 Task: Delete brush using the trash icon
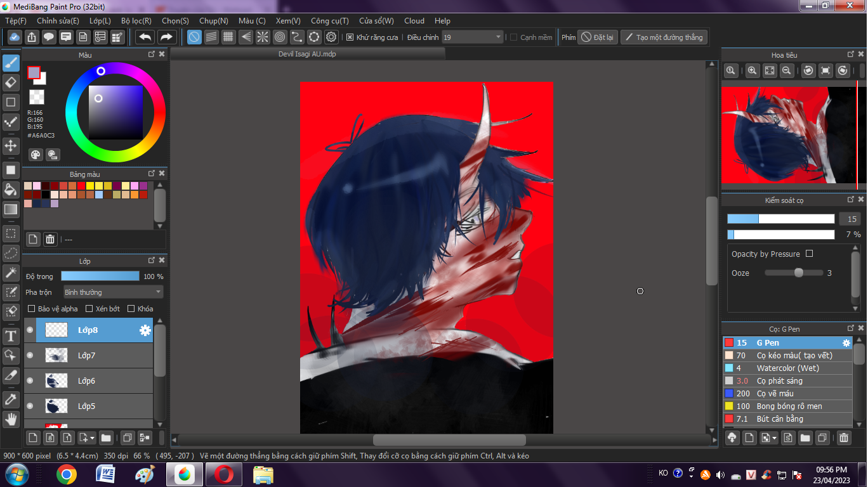tap(844, 438)
